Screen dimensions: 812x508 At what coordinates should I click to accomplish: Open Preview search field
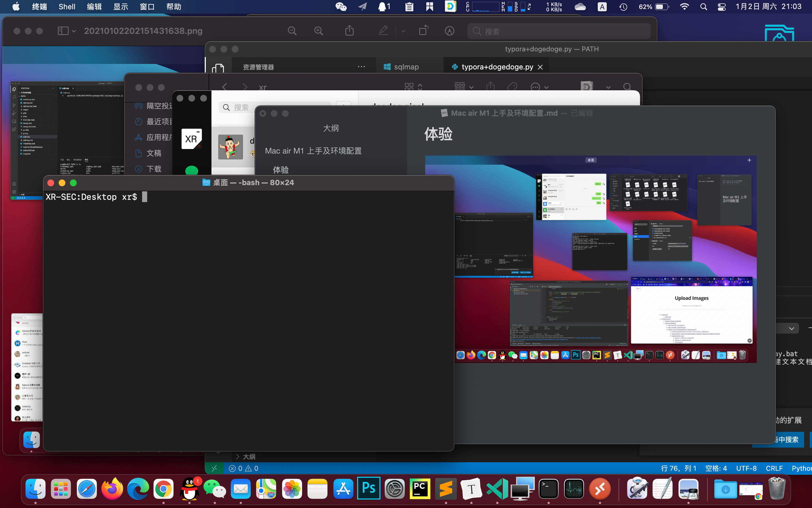(x=559, y=31)
